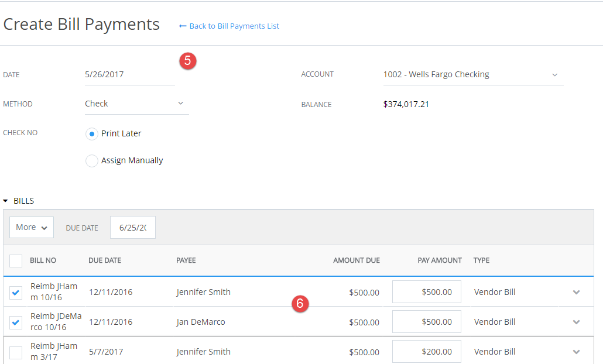Click the payment date field 5/26/2017
603x364 pixels.
[x=129, y=74]
